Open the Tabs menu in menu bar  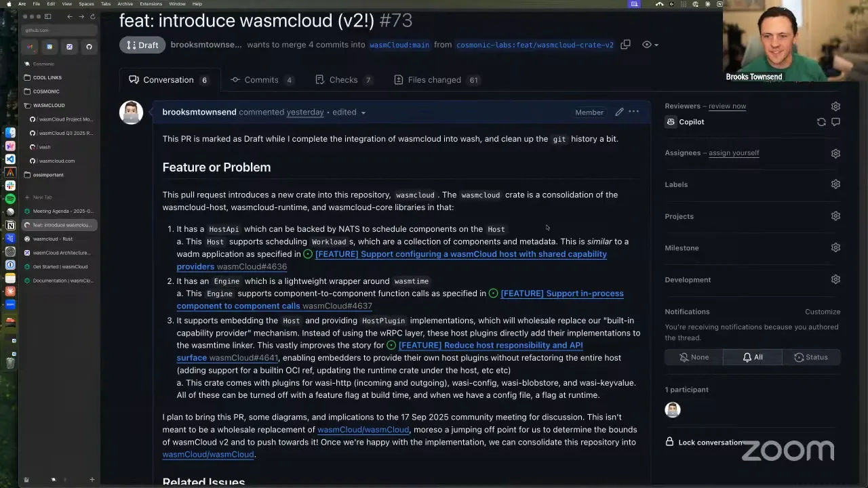[x=106, y=4]
